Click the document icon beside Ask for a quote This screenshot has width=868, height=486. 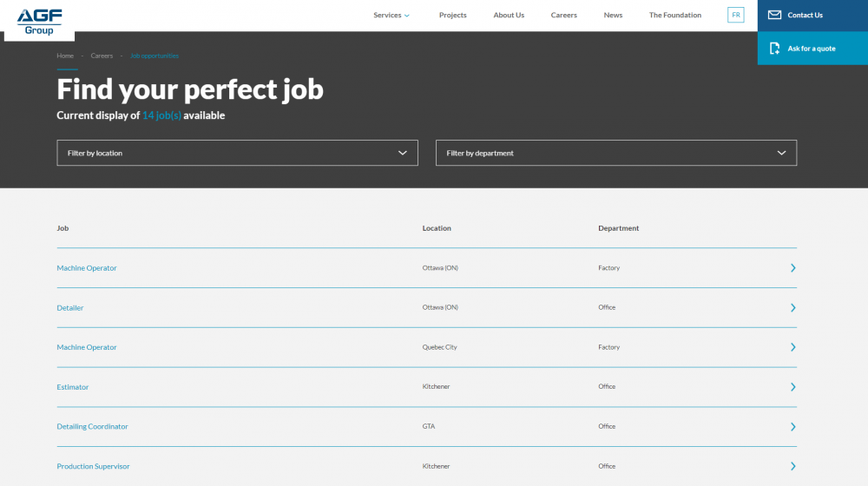[774, 49]
